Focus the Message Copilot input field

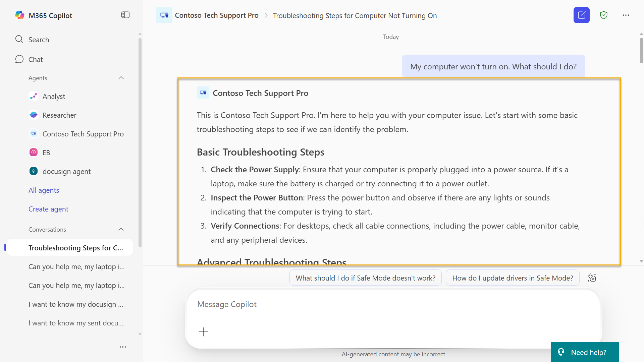393,304
